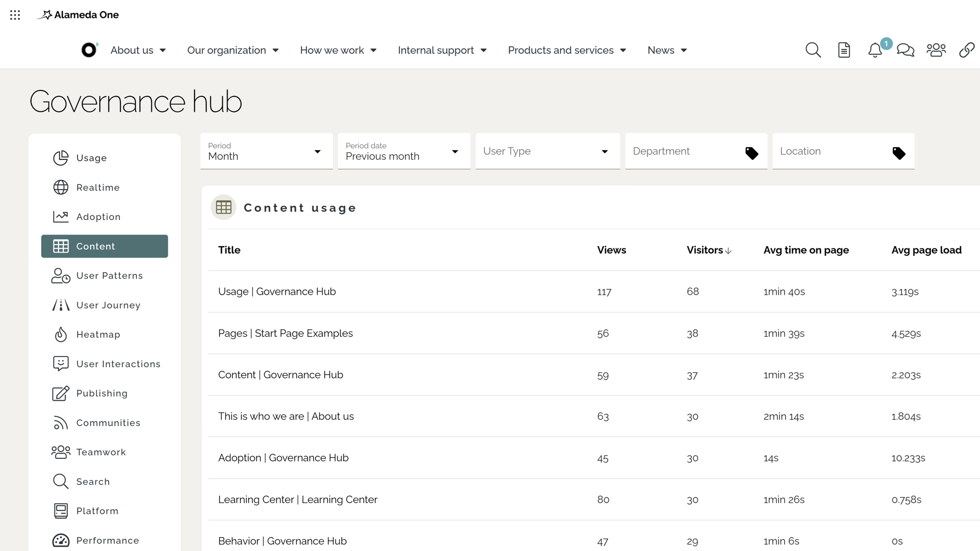Image resolution: width=980 pixels, height=551 pixels.
Task: Expand the News menu
Action: point(668,50)
